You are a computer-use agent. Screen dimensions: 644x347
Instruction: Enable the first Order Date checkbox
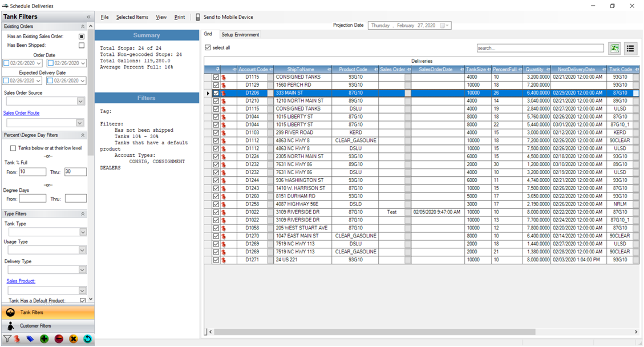(6, 63)
